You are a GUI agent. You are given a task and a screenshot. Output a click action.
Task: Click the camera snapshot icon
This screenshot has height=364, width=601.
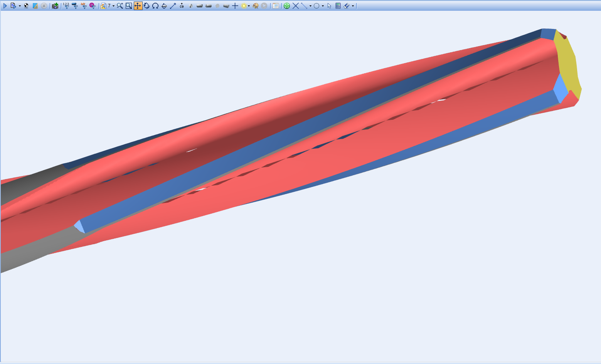tap(55, 6)
